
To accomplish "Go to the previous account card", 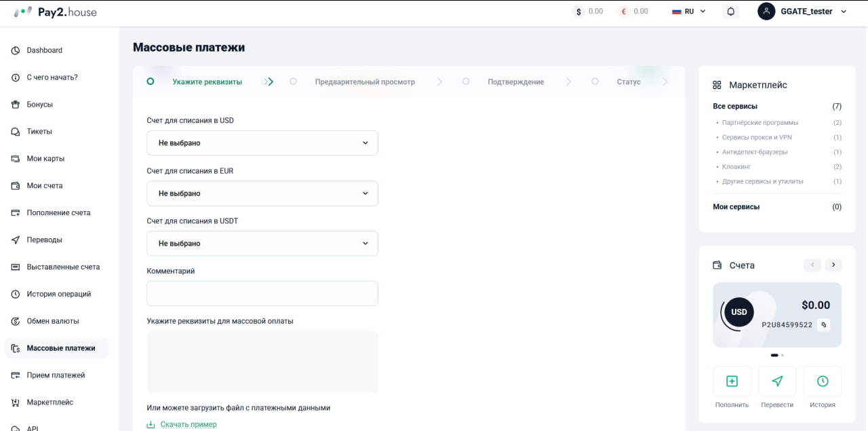I will (812, 265).
